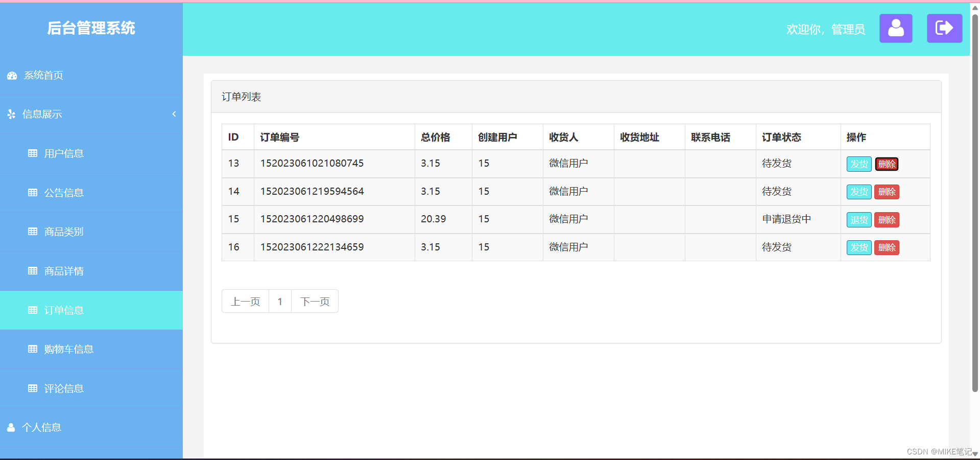The width and height of the screenshot is (980, 460).
Task: Click 发货 for order ID 13
Action: click(859, 164)
